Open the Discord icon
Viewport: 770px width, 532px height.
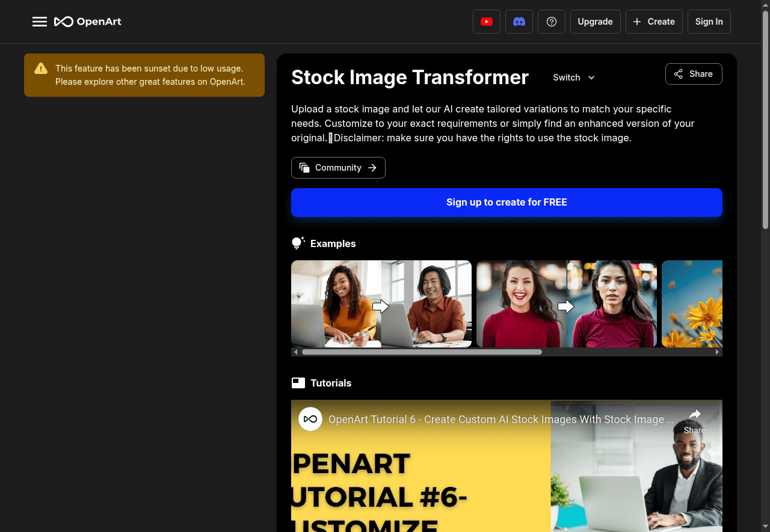pos(519,21)
